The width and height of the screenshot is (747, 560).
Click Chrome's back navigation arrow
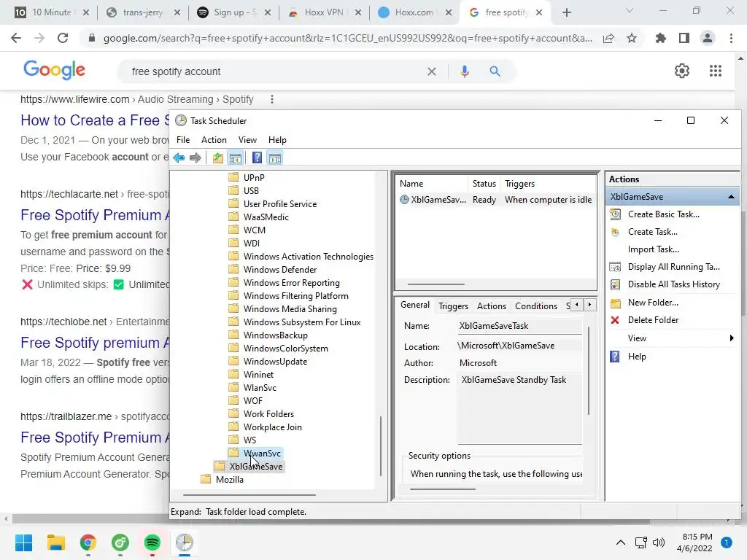[16, 38]
